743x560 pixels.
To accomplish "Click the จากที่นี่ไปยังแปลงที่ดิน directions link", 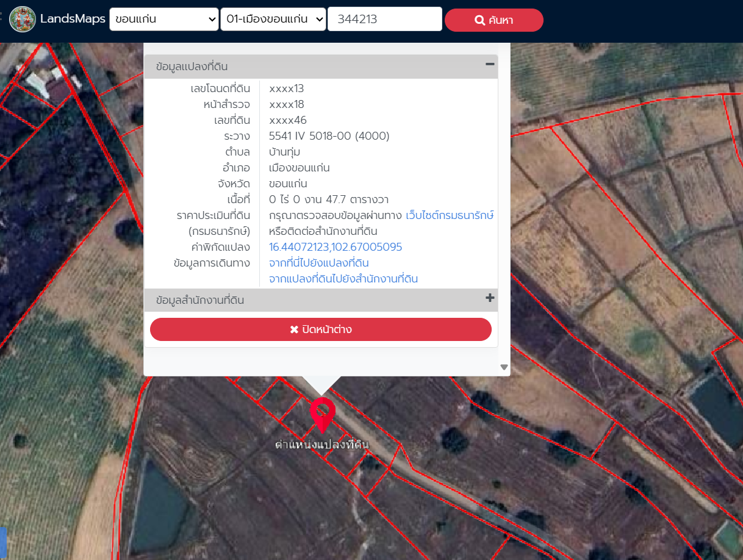I will 318,263.
